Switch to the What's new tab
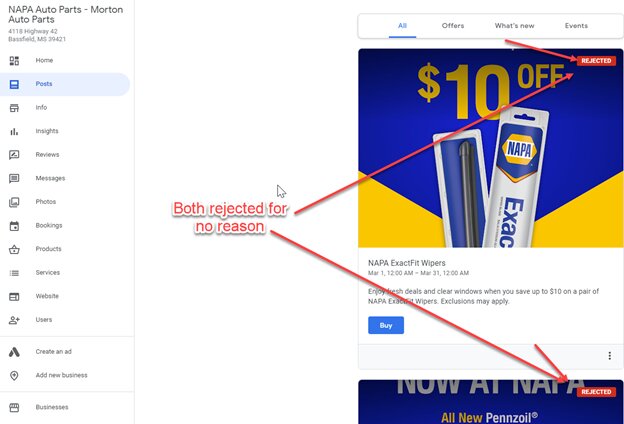Image resolution: width=624 pixels, height=424 pixels. coord(514,25)
